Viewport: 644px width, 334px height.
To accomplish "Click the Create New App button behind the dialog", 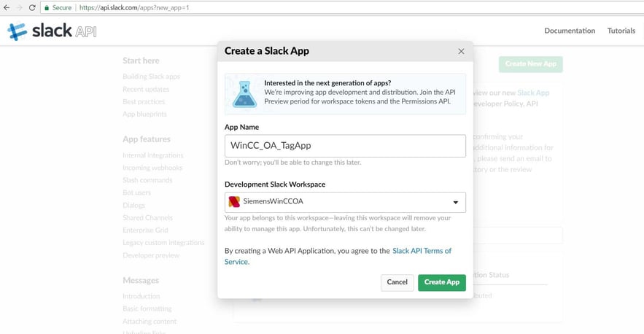I will click(531, 64).
